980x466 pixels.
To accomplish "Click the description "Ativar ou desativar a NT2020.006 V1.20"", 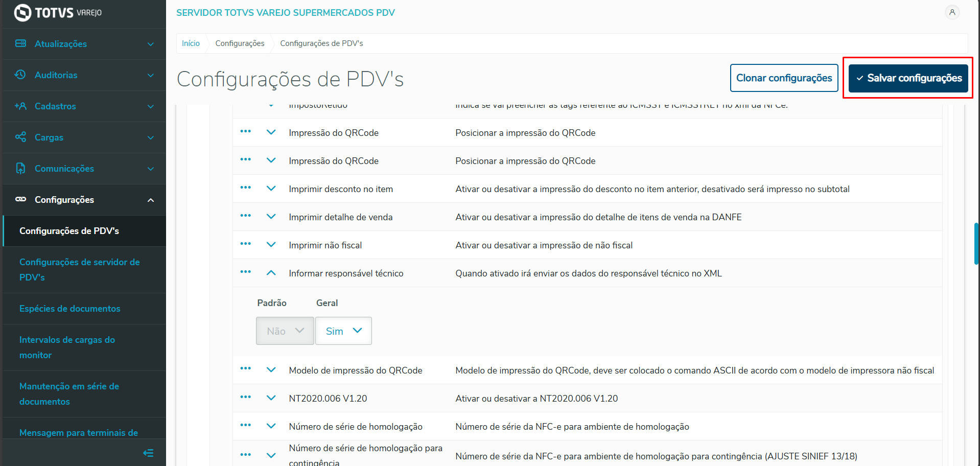I will [x=536, y=399].
